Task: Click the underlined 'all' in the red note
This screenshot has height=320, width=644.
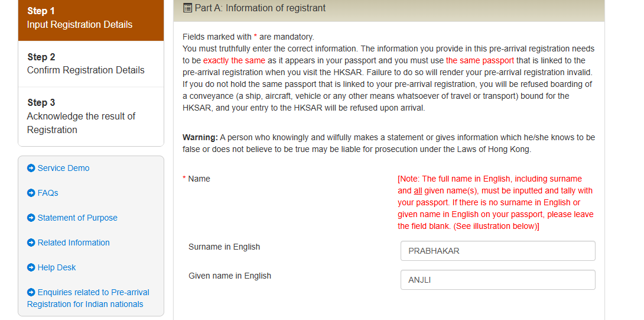Action: (x=418, y=191)
